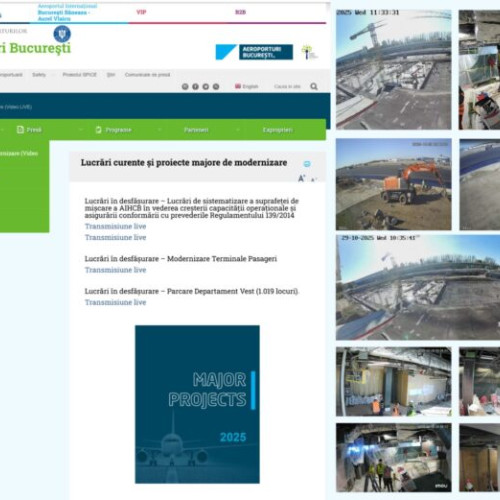Image resolution: width=500 pixels, height=500 pixels.
Task: Click the clipboard icon beside Programe
Action: tap(98, 130)
